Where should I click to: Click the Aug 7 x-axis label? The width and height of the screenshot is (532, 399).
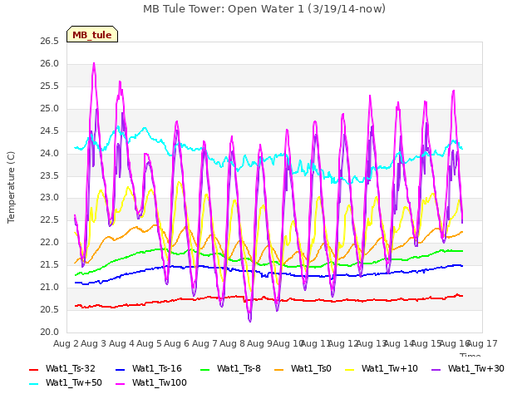click(204, 344)
